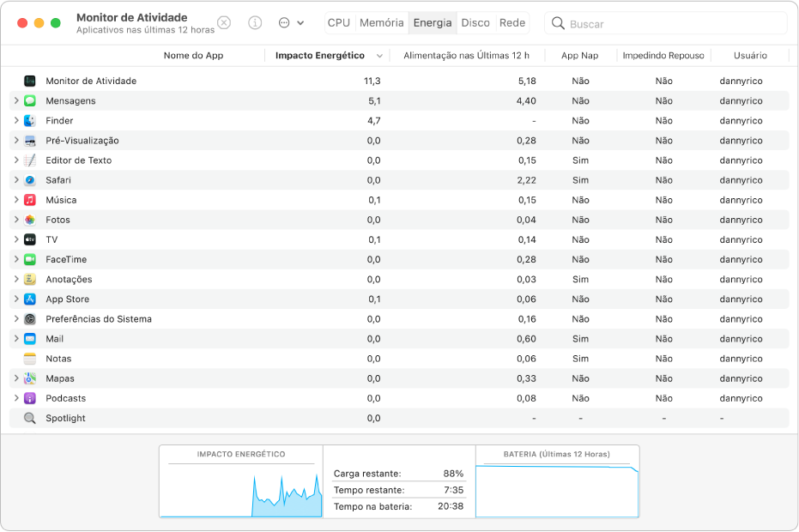The width and height of the screenshot is (799, 532).
Task: Click the Mapas app icon
Action: click(x=30, y=379)
